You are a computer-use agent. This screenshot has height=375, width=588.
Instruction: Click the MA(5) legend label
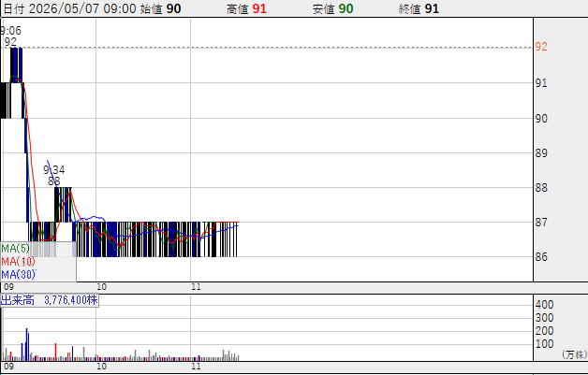click(15, 248)
